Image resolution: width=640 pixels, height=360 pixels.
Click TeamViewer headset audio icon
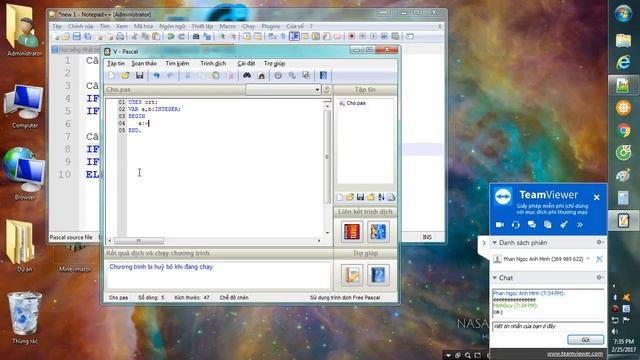(516, 224)
